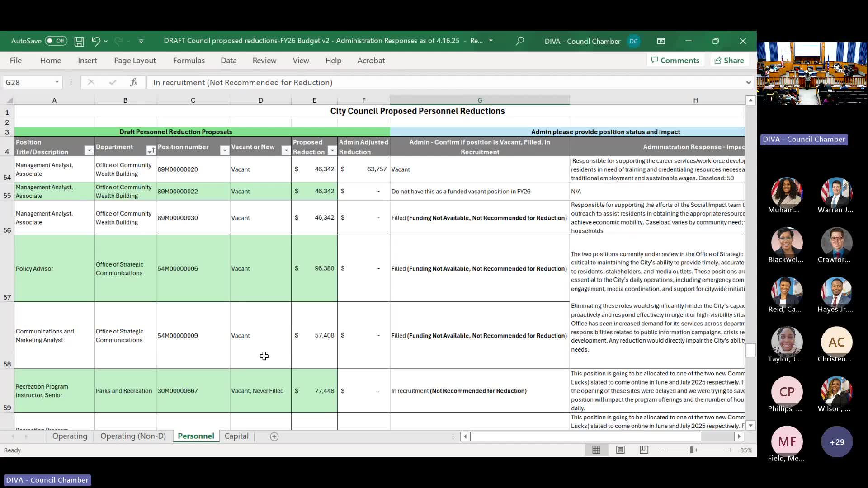Viewport: 868px width, 488px height.
Task: Click the Search magnifier icon
Action: coord(520,41)
